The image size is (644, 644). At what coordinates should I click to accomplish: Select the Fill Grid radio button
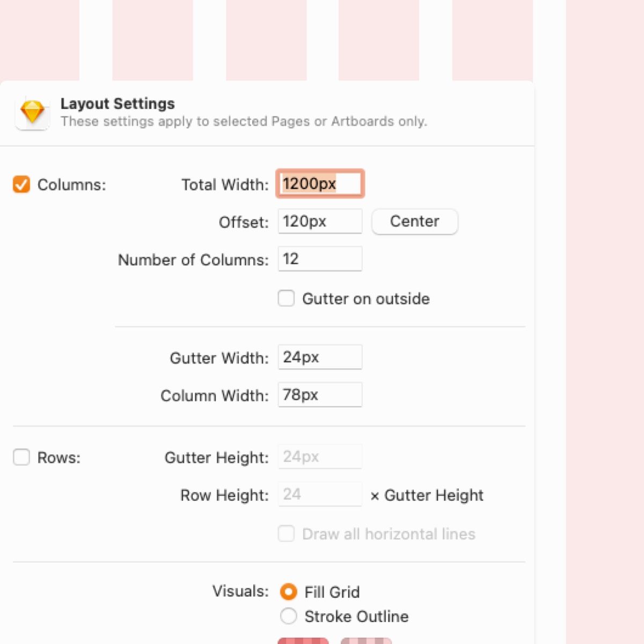289,592
